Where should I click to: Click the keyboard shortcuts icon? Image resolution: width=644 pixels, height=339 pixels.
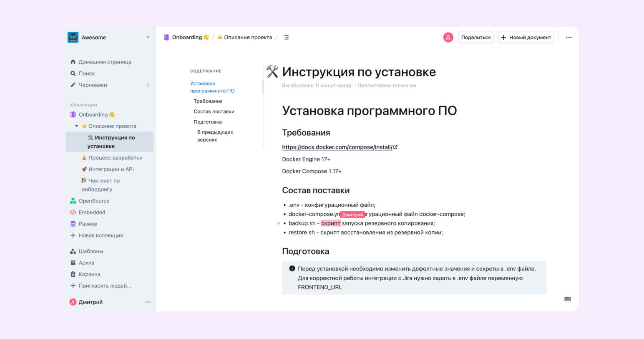(568, 299)
